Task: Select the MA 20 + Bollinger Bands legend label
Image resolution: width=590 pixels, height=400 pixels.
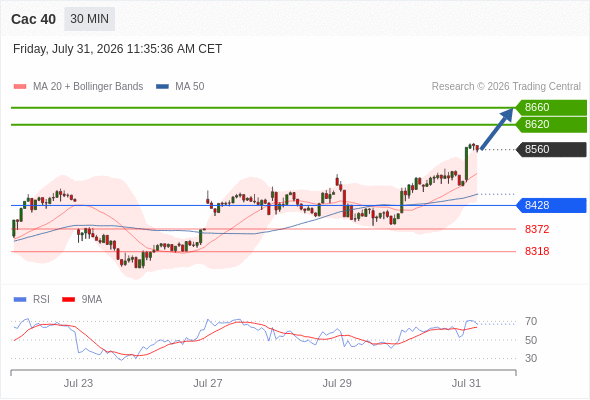Action: (x=88, y=87)
